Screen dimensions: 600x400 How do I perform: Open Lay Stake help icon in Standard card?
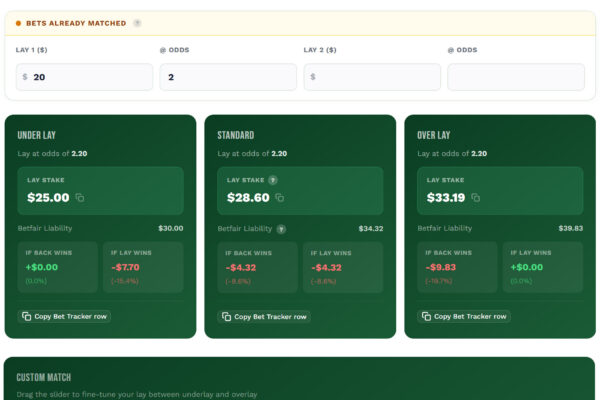272,180
